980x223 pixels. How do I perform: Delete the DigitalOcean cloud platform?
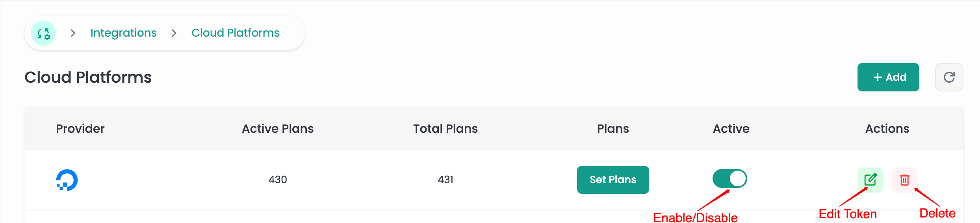[904, 180]
